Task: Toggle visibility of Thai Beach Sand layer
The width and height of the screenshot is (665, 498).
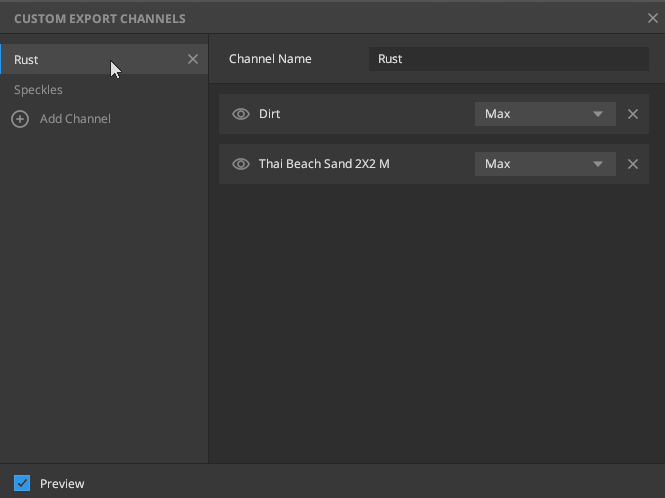Action: tap(241, 164)
